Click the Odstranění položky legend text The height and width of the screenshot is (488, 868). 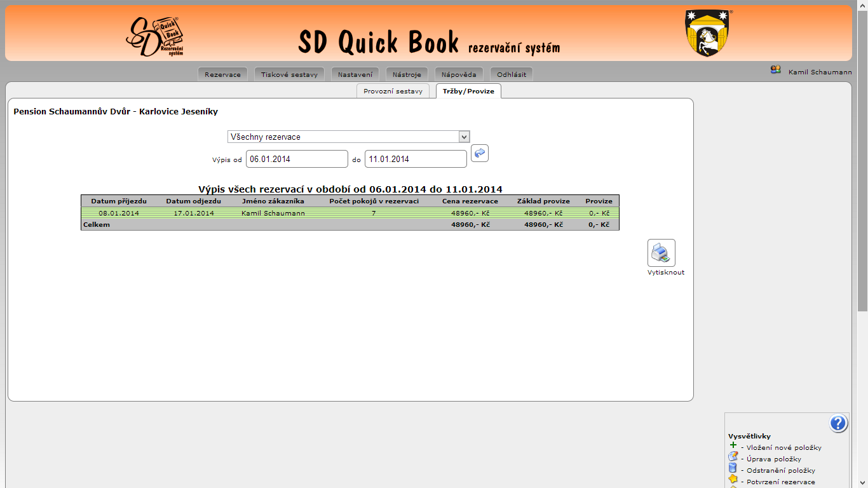(x=781, y=471)
